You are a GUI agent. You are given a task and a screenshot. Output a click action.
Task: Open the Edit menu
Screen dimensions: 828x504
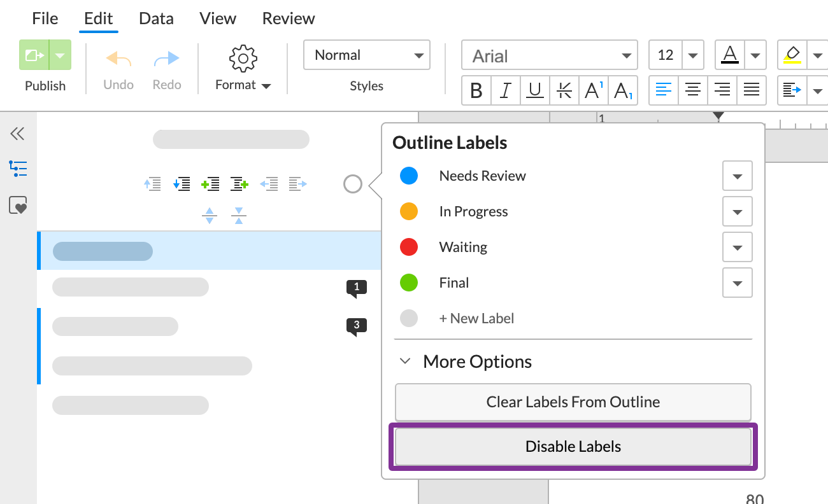click(x=98, y=18)
